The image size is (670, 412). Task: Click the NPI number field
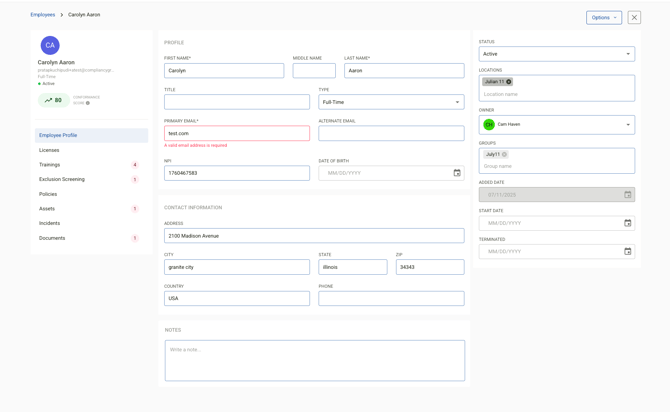coord(237,173)
